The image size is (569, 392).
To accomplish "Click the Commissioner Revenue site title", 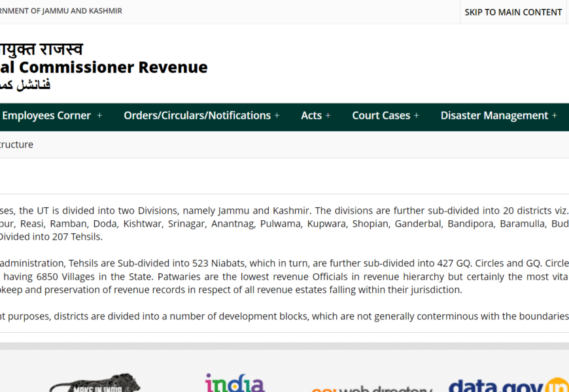I will (x=103, y=67).
